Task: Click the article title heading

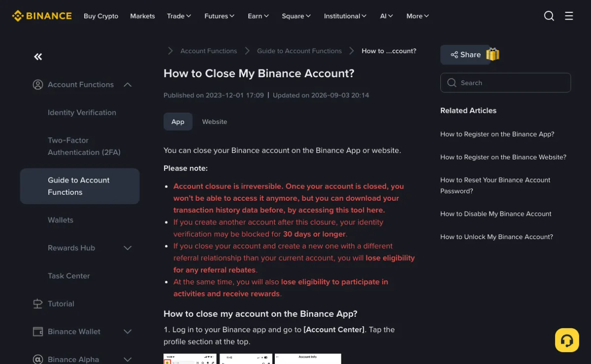Action: coord(259,74)
